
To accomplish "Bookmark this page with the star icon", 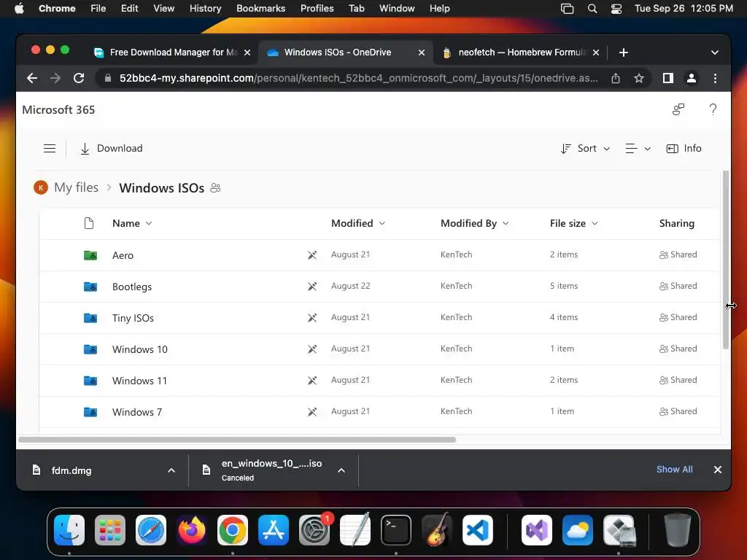I will [639, 78].
